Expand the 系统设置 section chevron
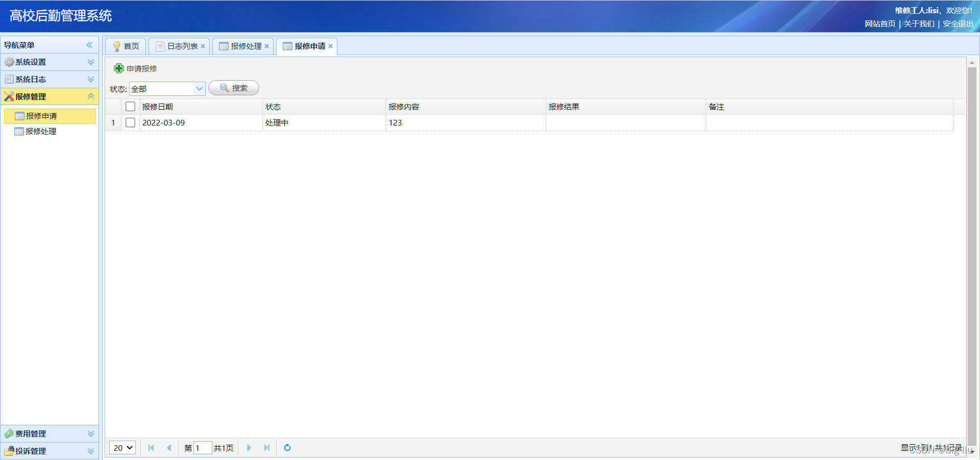The height and width of the screenshot is (460, 980). click(91, 62)
